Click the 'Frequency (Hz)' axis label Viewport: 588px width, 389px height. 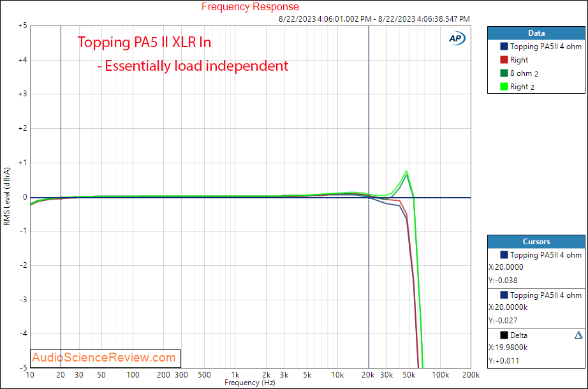(x=250, y=383)
